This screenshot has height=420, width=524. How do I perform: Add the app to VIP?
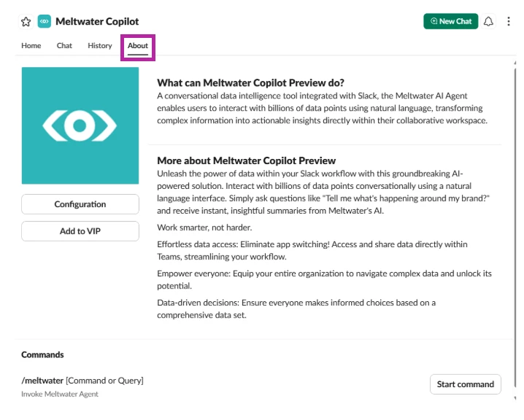tap(80, 231)
